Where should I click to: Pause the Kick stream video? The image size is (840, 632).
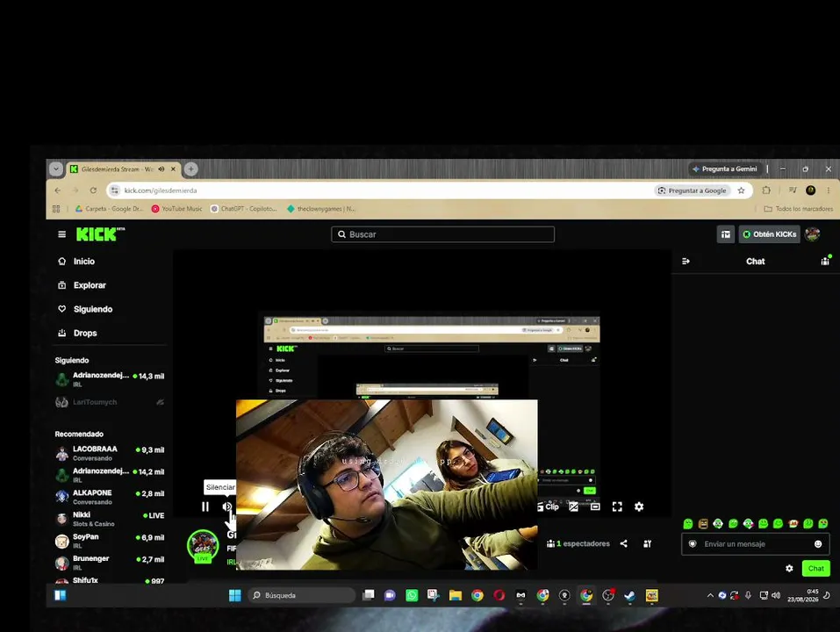(x=205, y=506)
